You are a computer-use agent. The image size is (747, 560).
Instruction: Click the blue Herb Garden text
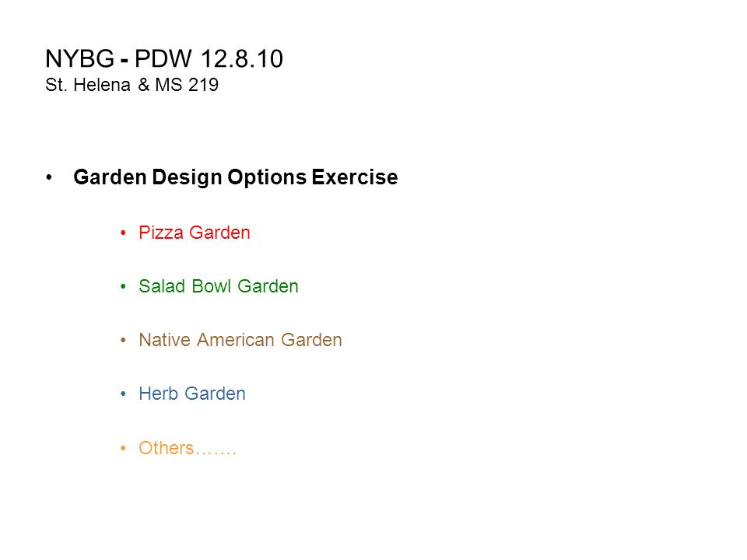[x=192, y=394]
